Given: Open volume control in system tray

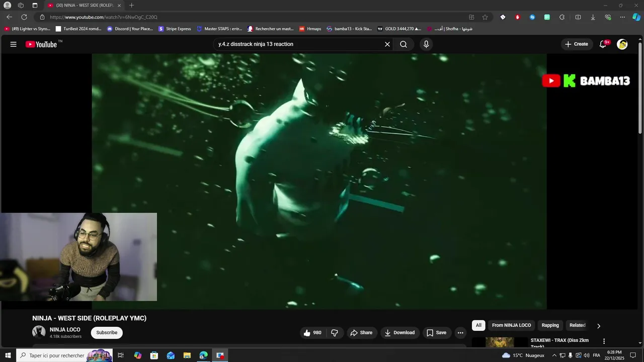Looking at the screenshot, I should point(587,355).
